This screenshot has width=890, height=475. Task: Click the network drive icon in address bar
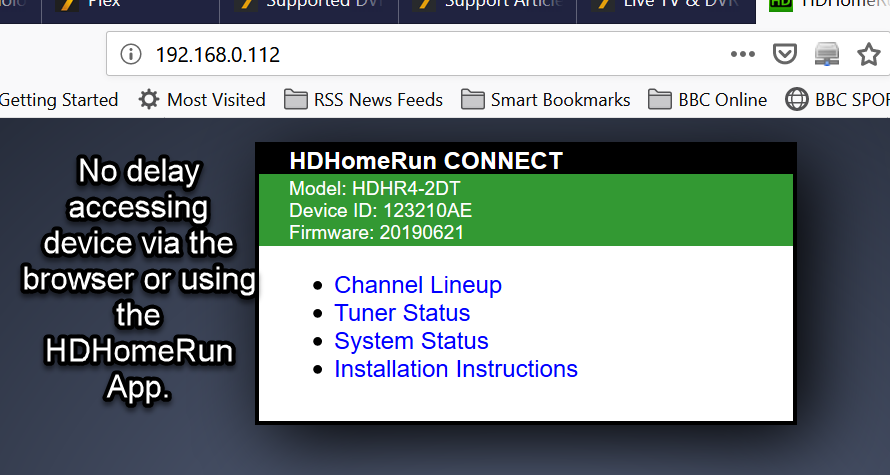pos(826,54)
